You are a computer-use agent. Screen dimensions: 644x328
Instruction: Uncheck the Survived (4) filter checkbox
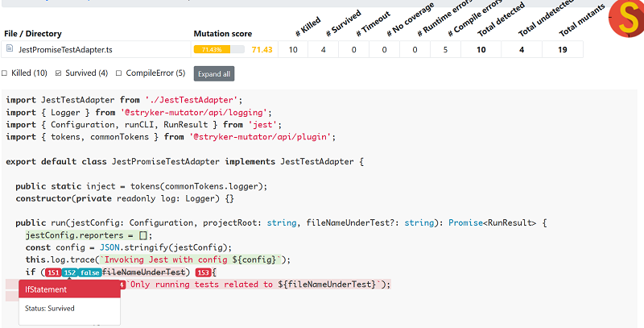pos(58,73)
